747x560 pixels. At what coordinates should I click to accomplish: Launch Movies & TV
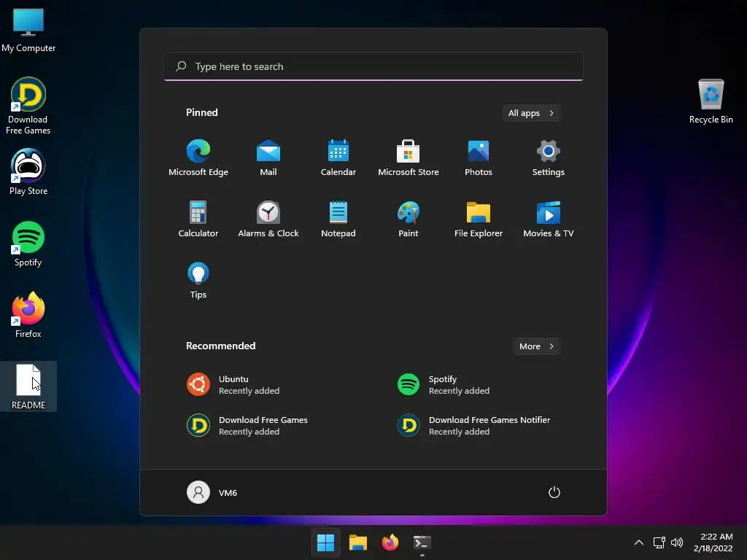[549, 219]
